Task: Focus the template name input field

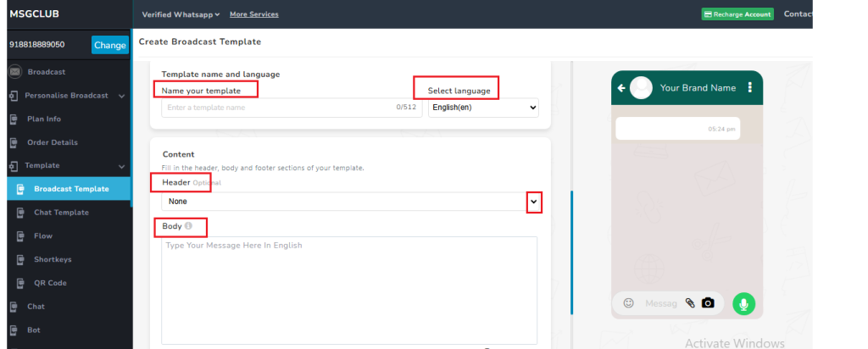Action: [x=280, y=108]
